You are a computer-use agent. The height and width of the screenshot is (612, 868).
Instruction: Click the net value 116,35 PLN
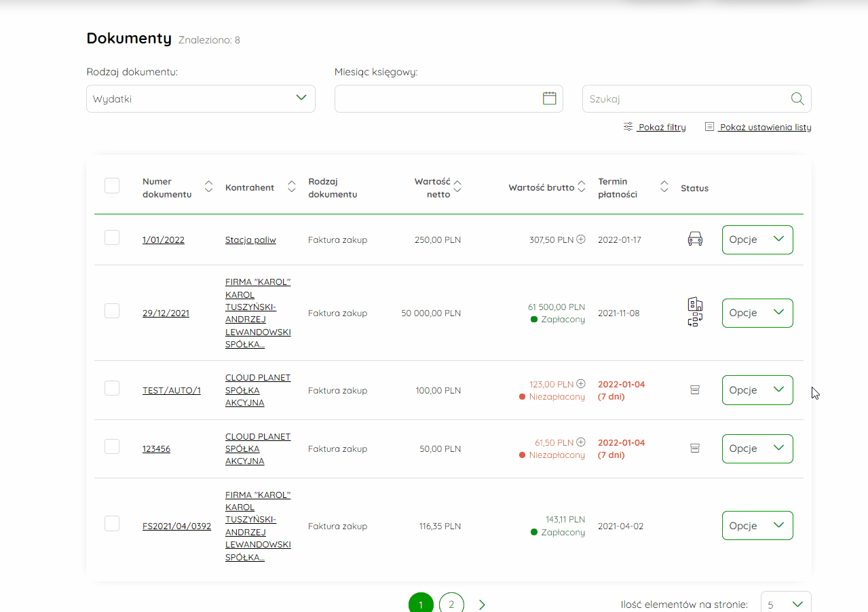[x=440, y=526]
